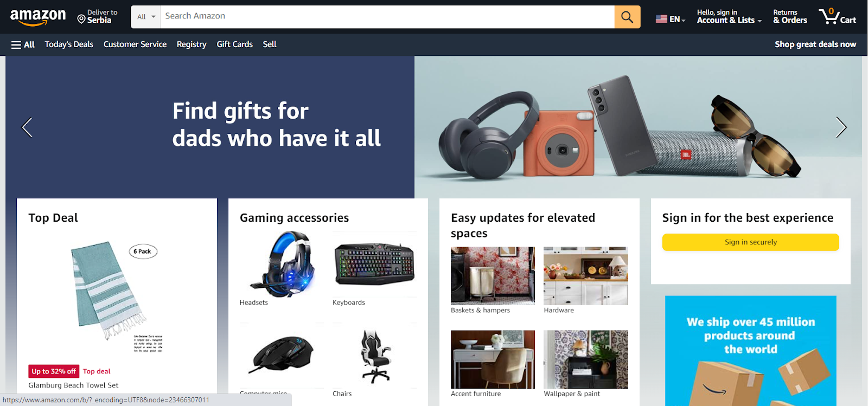Viewport: 868px width, 406px height.
Task: Open Today's Deals in navigation bar
Action: 69,44
